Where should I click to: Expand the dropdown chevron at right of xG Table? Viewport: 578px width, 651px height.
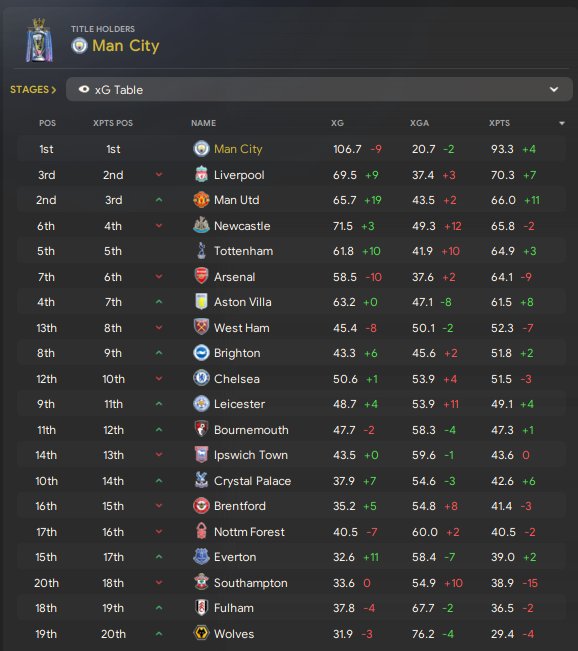click(x=554, y=89)
